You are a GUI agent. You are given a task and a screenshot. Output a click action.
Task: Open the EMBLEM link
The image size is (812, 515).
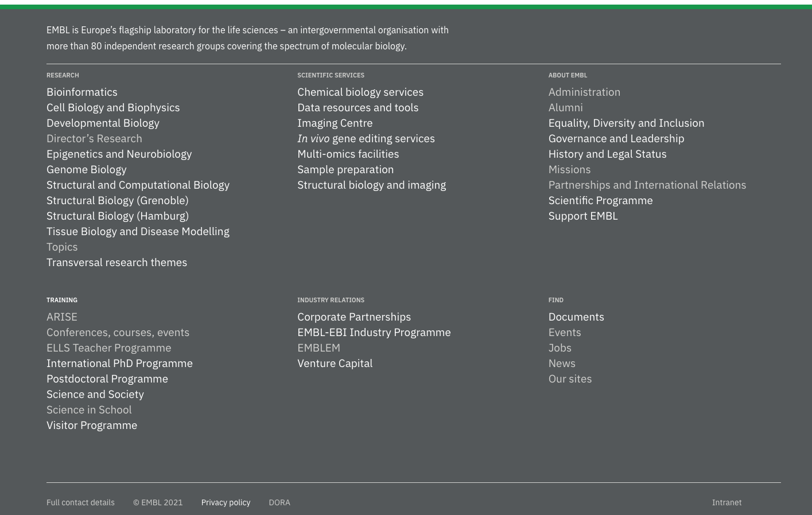pyautogui.click(x=318, y=348)
